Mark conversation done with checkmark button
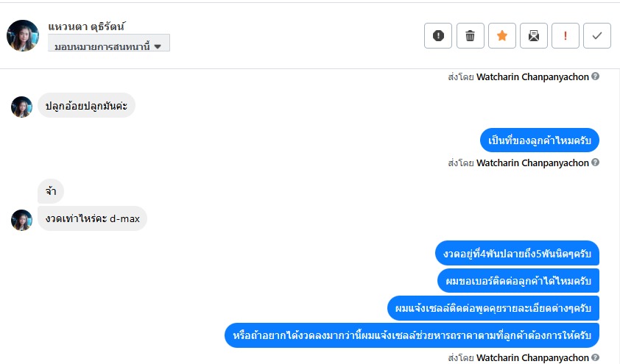This screenshot has height=364, width=620. point(597,35)
